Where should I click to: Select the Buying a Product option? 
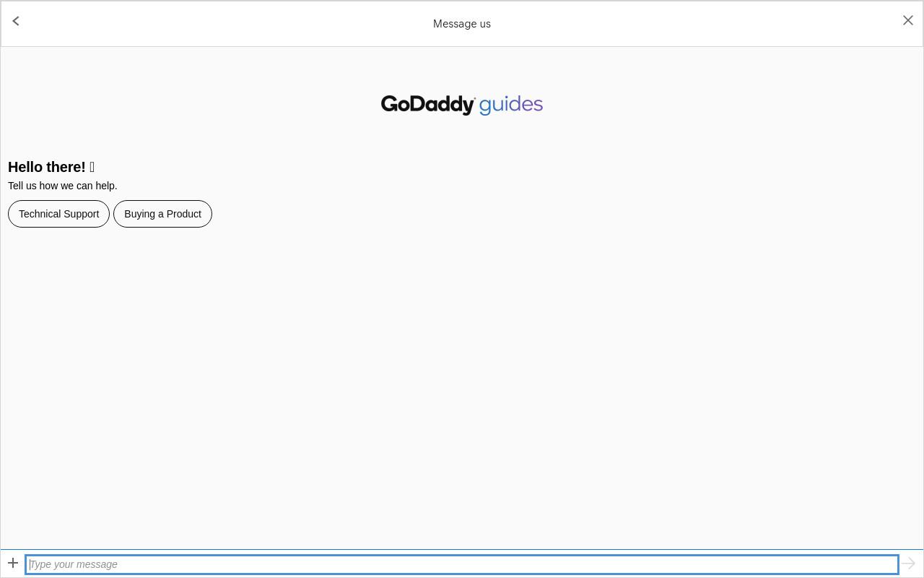162,214
